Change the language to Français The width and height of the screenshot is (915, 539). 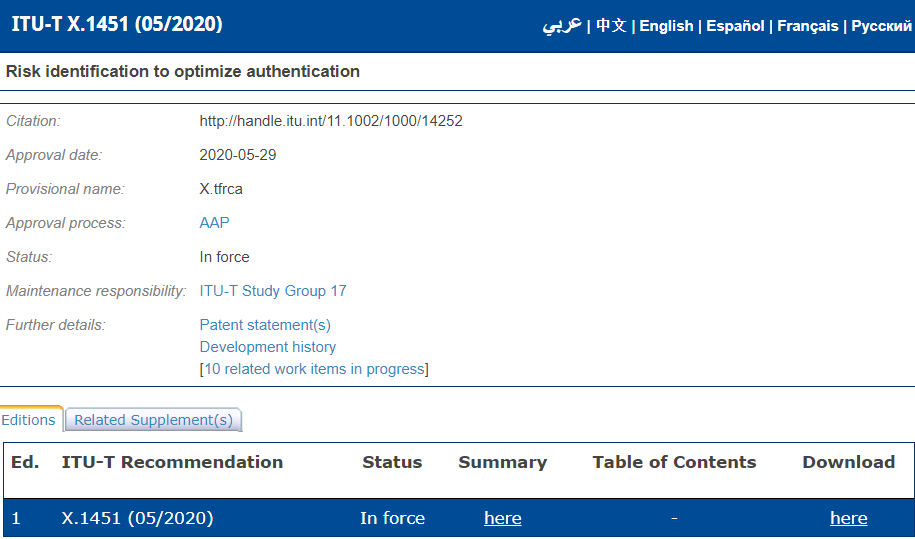coord(807,26)
